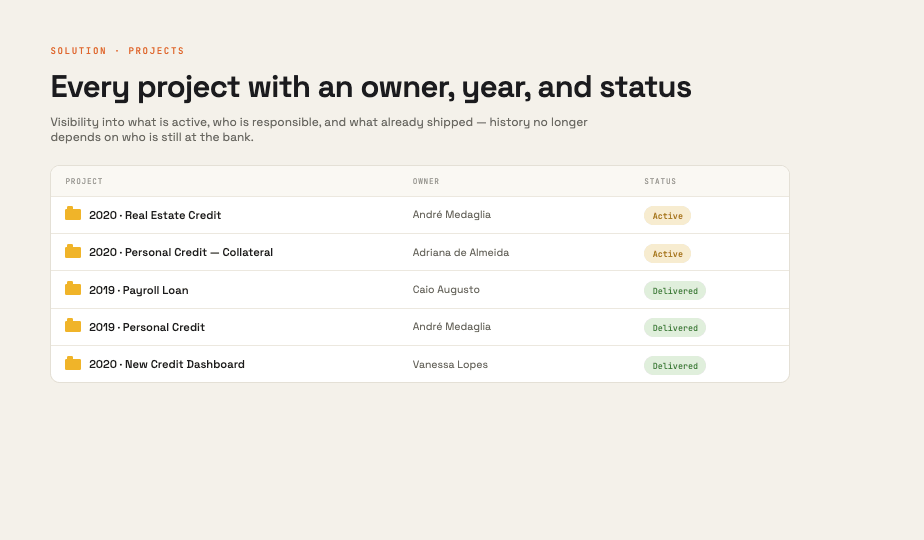Viewport: 924px width, 540px height.
Task: Select folder icon for 2019 Personal Credit
Action: [73, 325]
